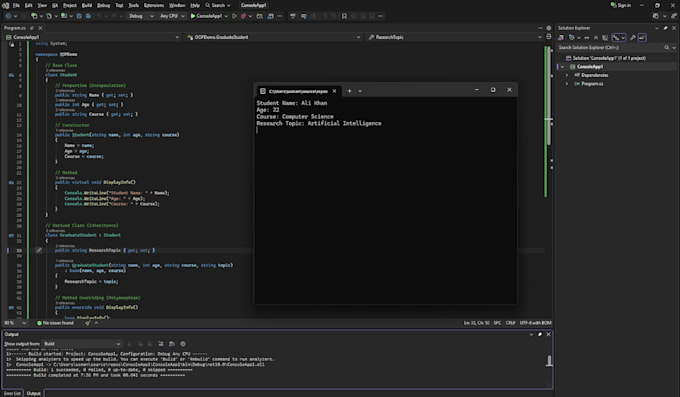Screen dimensions: 680x397
Task: Open the Edit menu
Action: (x=29, y=5)
